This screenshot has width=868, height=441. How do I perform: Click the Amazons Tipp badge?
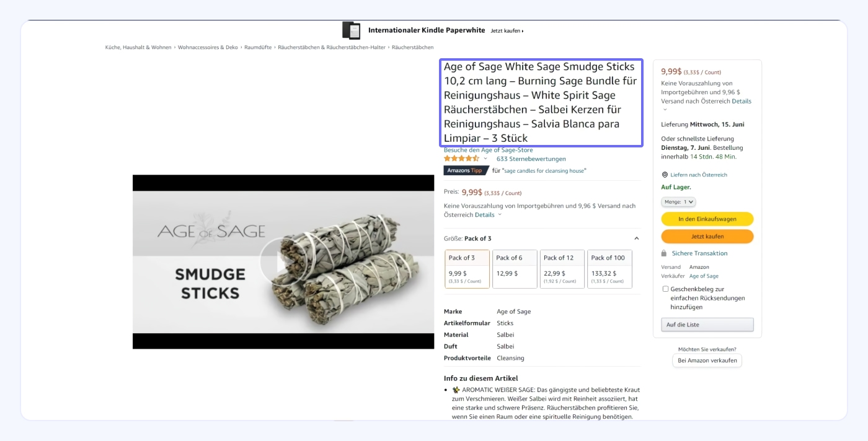point(466,170)
